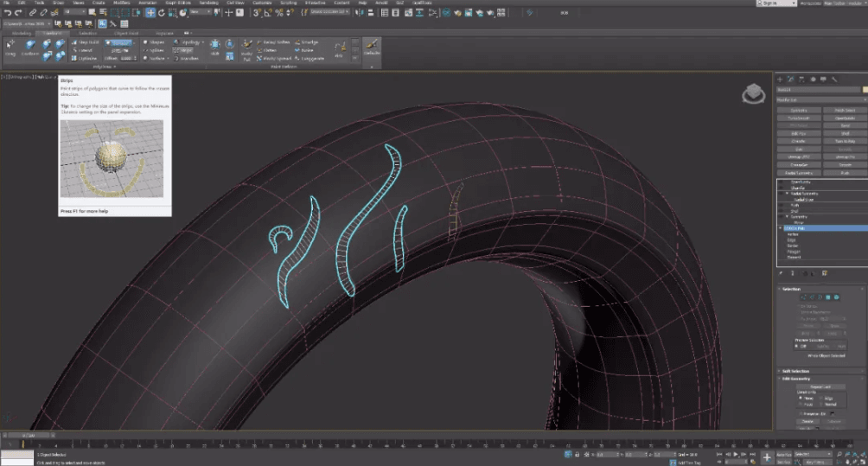Enable the Preserve UVs checkbox
Image resolution: width=868 pixels, height=466 pixels.
800,414
